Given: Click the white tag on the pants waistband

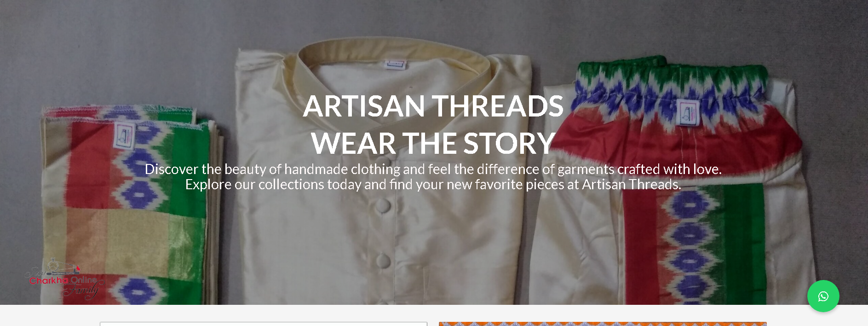Looking at the screenshot, I should pos(687,113).
